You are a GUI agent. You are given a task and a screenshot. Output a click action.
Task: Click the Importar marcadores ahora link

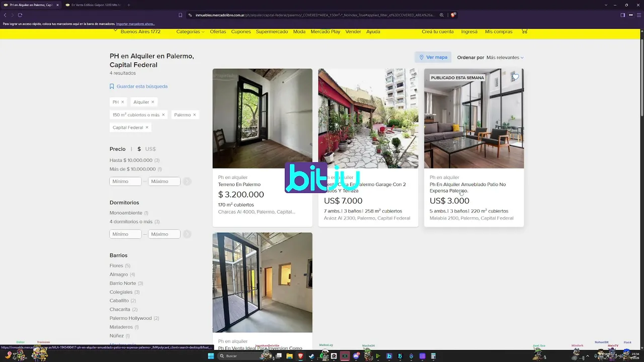point(135,24)
